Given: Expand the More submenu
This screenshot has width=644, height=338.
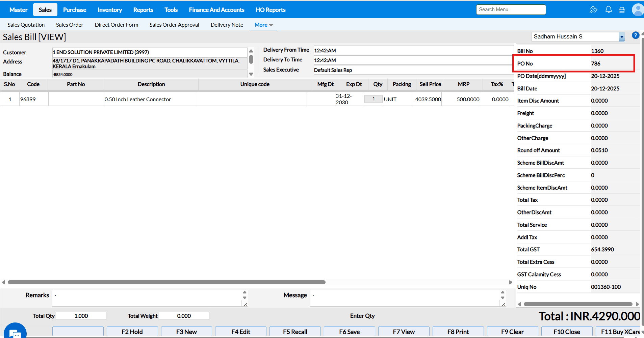Looking at the screenshot, I should (263, 25).
